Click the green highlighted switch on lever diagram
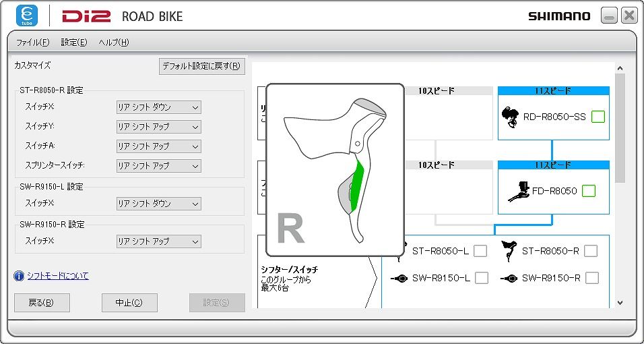644x344 pixels. (x=356, y=185)
